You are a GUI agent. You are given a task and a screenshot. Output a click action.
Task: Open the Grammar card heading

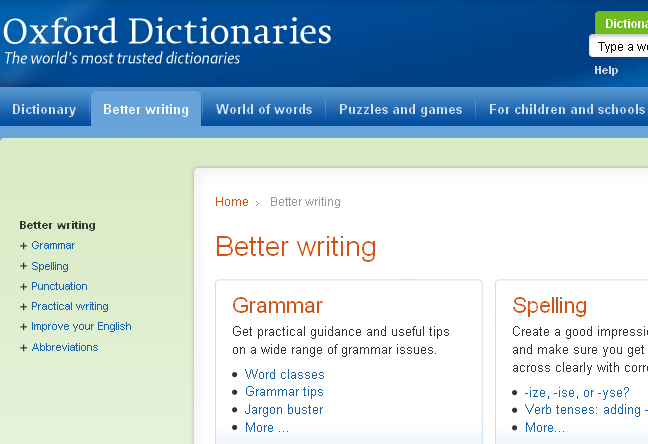coord(277,306)
